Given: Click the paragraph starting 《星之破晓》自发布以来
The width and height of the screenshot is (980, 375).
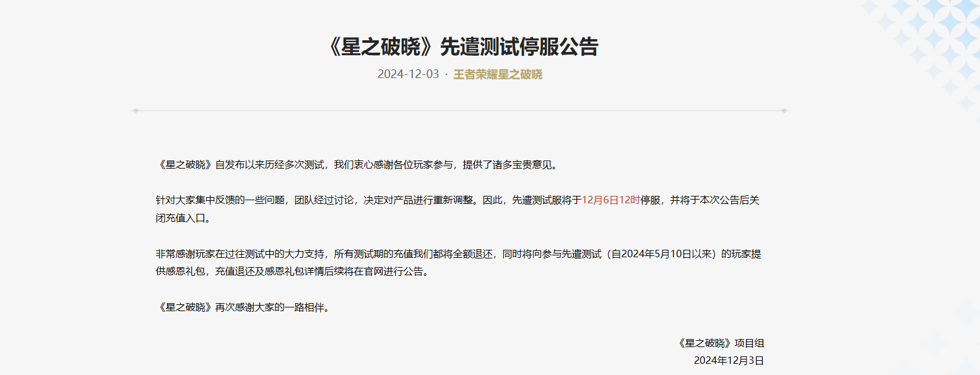Looking at the screenshot, I should (358, 165).
